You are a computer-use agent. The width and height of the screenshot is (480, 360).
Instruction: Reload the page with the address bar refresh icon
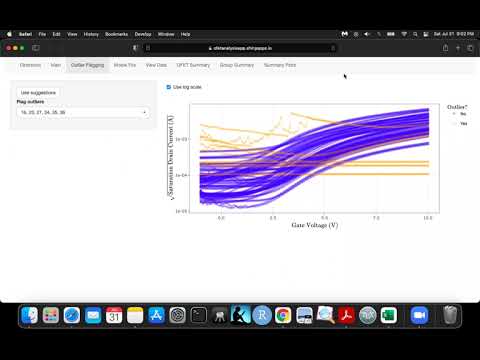333,48
